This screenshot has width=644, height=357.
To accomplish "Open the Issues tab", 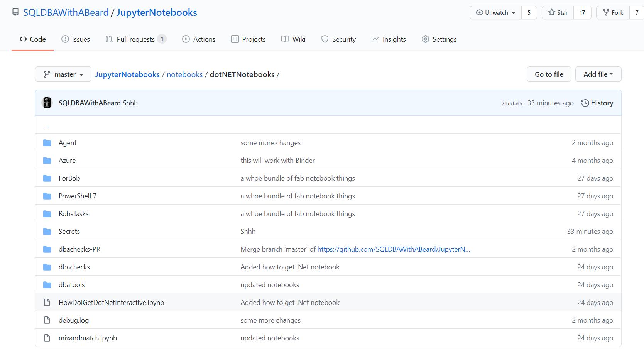I will pyautogui.click(x=76, y=39).
